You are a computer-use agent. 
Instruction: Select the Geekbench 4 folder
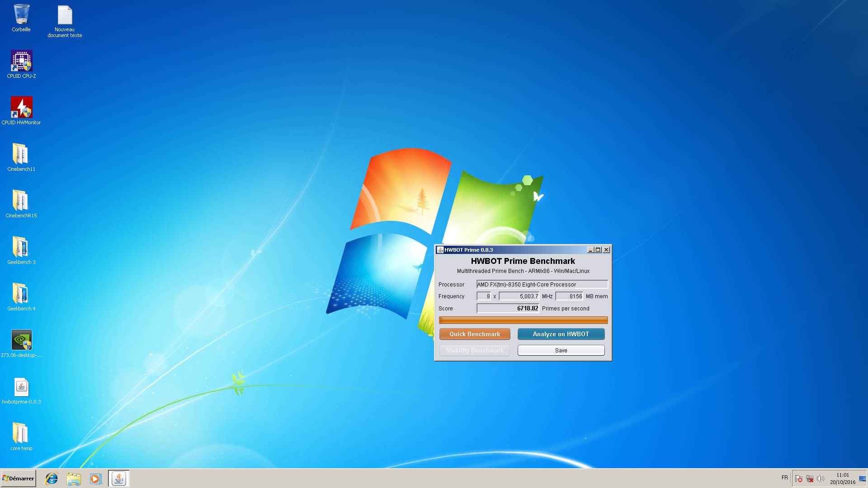pos(21,297)
